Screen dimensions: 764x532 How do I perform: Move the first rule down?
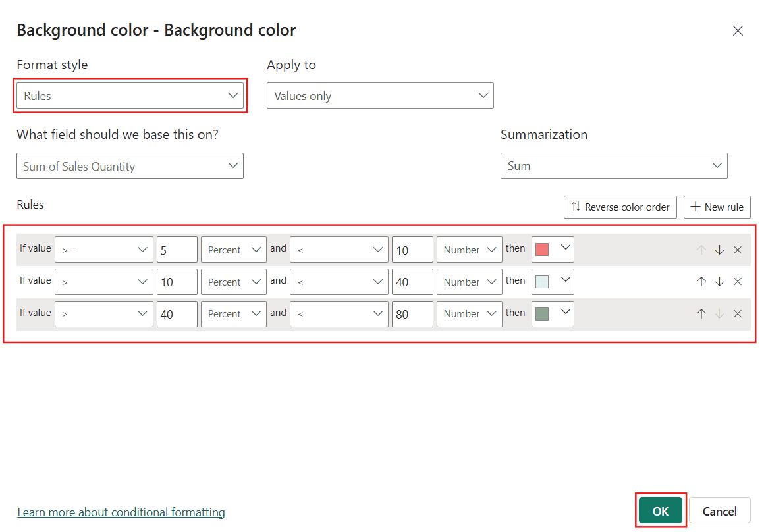(719, 250)
